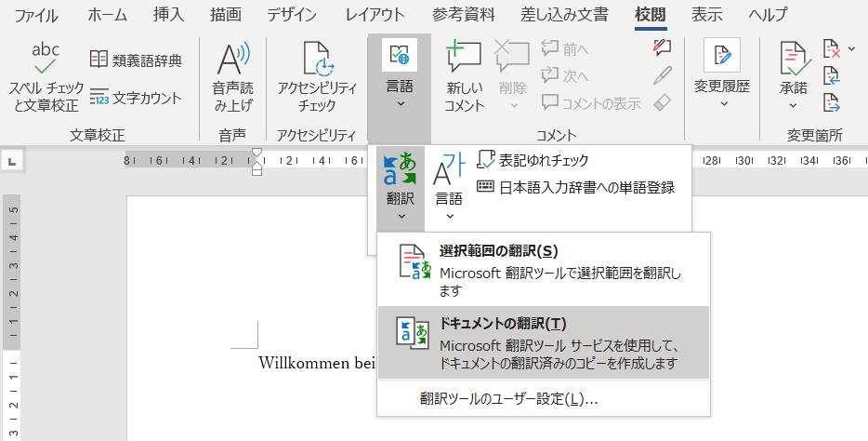The width and height of the screenshot is (868, 441).
Task: Select the 校閲 tab
Action: pos(651,15)
